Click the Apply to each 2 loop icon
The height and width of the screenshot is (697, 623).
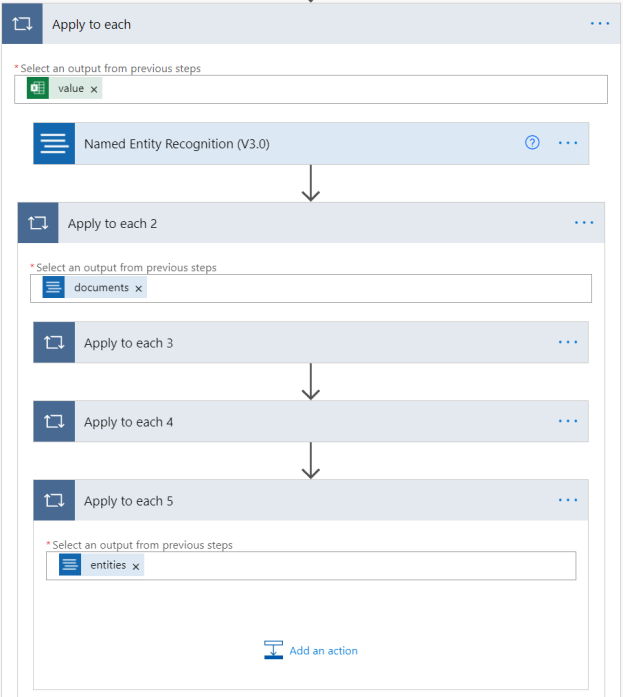point(38,223)
